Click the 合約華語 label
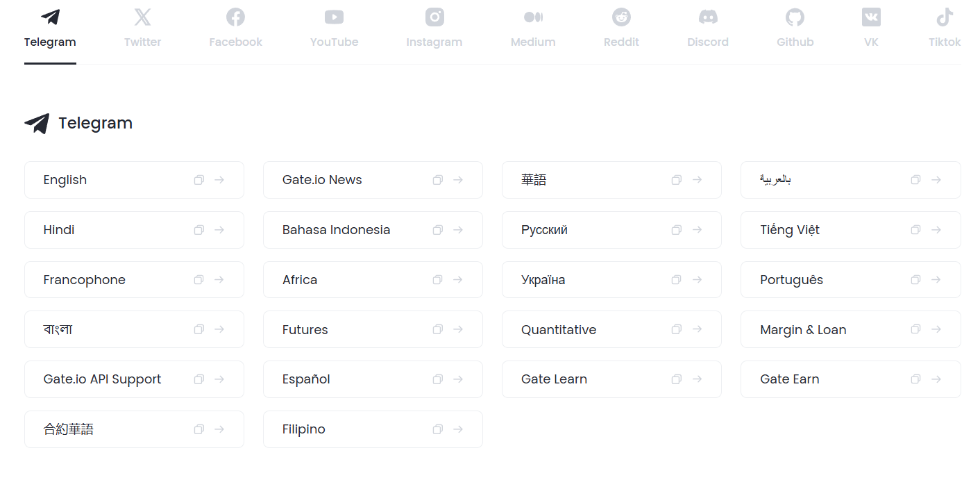Image resolution: width=980 pixels, height=480 pixels. pos(69,429)
